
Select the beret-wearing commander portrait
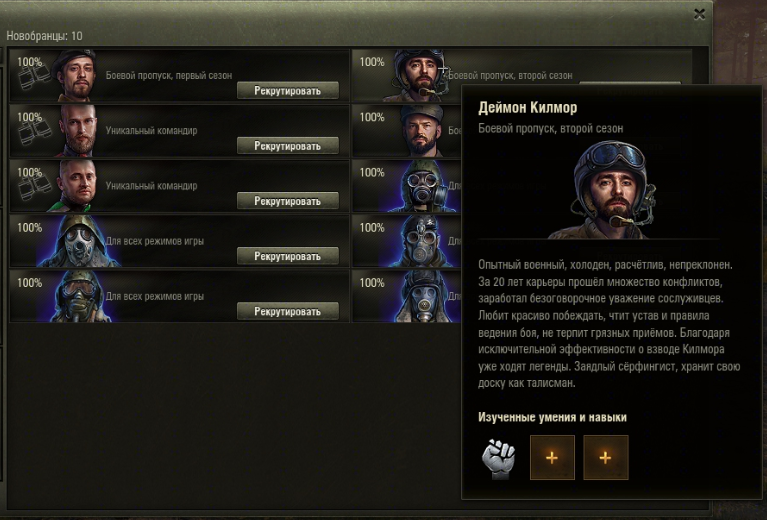(76, 75)
